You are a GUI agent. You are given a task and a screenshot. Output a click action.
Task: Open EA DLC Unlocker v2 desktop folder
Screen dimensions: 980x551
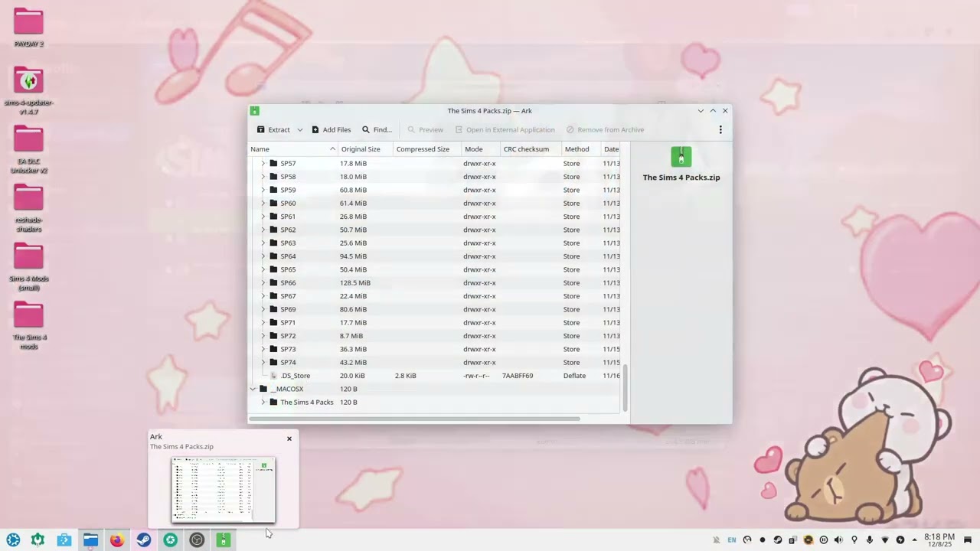[28, 150]
